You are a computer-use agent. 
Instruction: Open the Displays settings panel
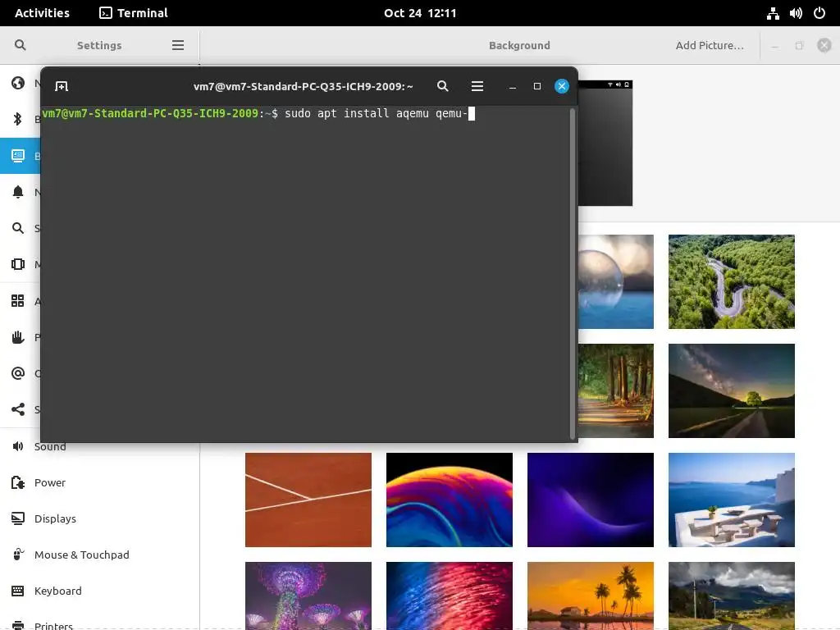99,518
